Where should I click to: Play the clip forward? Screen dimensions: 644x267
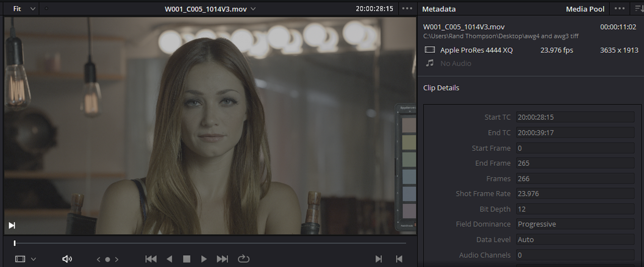(204, 259)
